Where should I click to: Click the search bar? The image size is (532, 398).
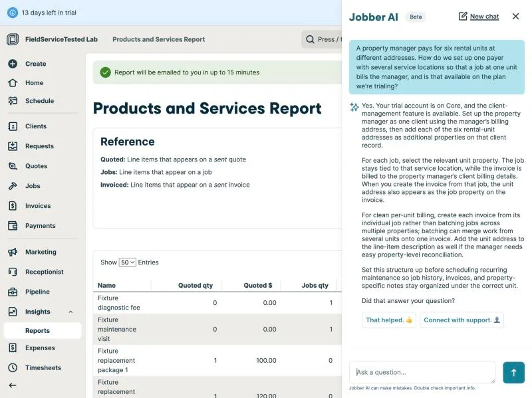pyautogui.click(x=322, y=39)
